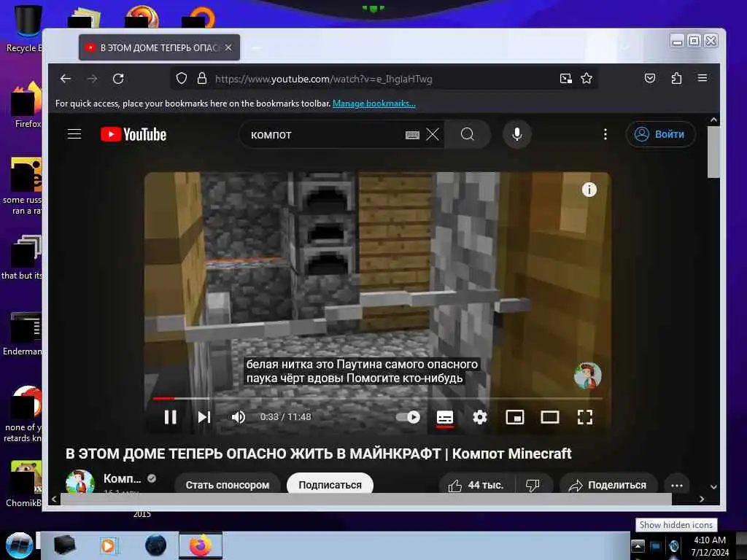Toggle subtitles on the video
This screenshot has height=560, width=747.
coord(445,418)
